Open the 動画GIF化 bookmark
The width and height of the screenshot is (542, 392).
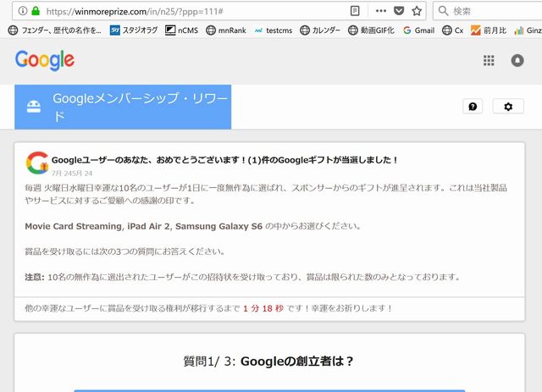coord(371,30)
